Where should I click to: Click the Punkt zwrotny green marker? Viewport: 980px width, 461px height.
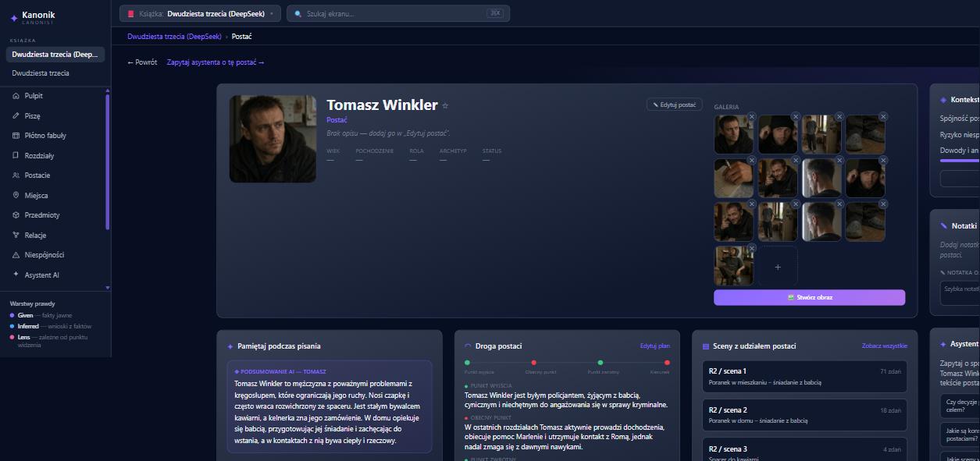pyautogui.click(x=600, y=363)
